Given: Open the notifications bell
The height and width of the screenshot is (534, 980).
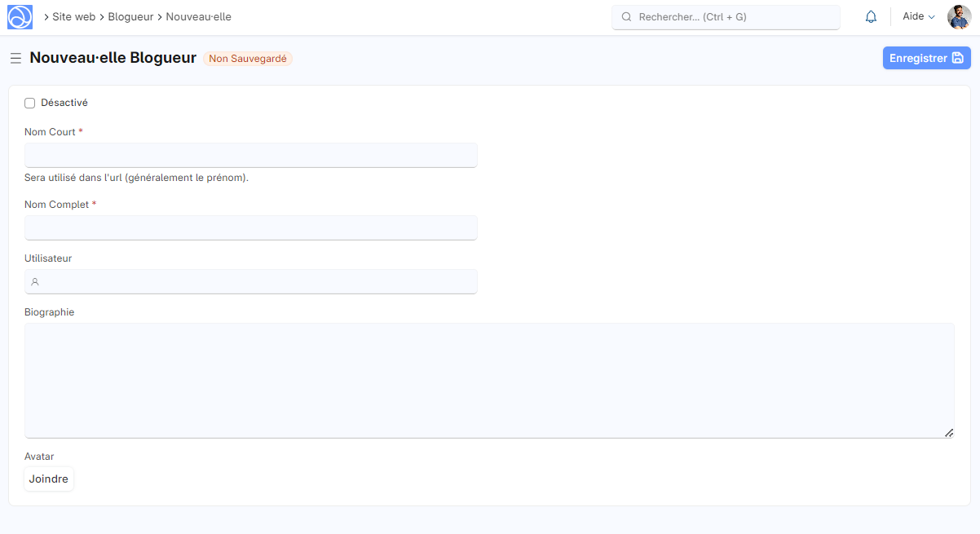Looking at the screenshot, I should 871,17.
